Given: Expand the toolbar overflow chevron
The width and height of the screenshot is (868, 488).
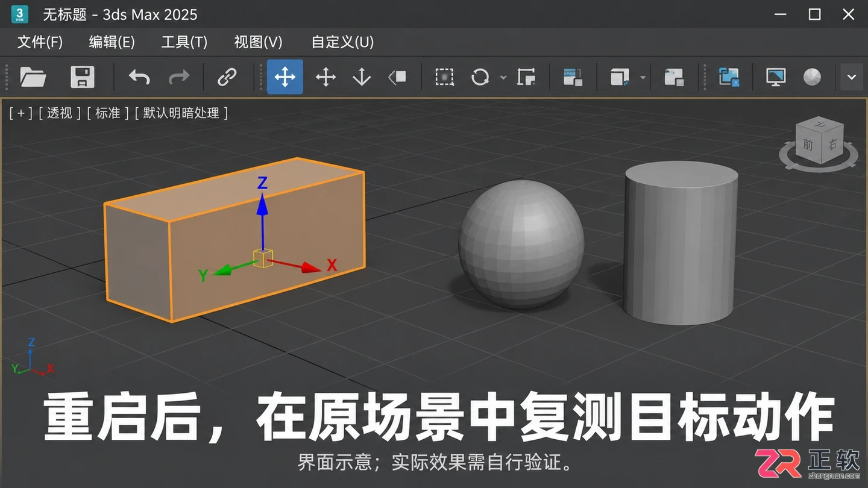Looking at the screenshot, I should click(851, 77).
